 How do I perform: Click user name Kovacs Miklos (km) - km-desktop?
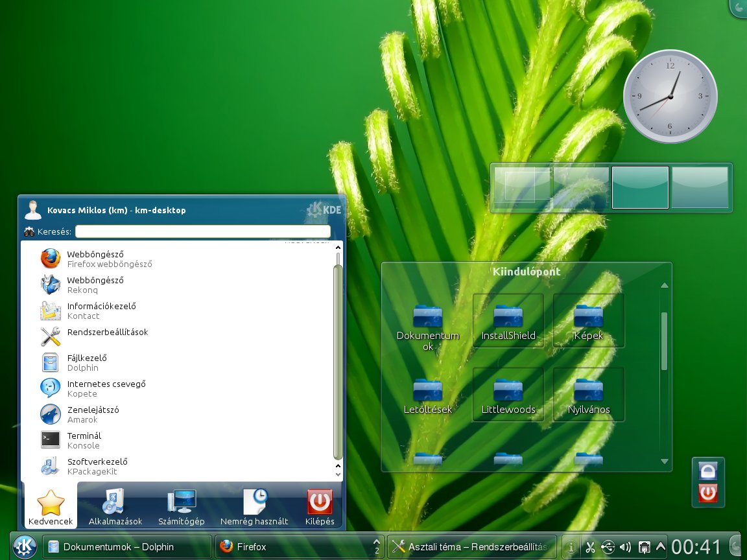click(x=116, y=210)
